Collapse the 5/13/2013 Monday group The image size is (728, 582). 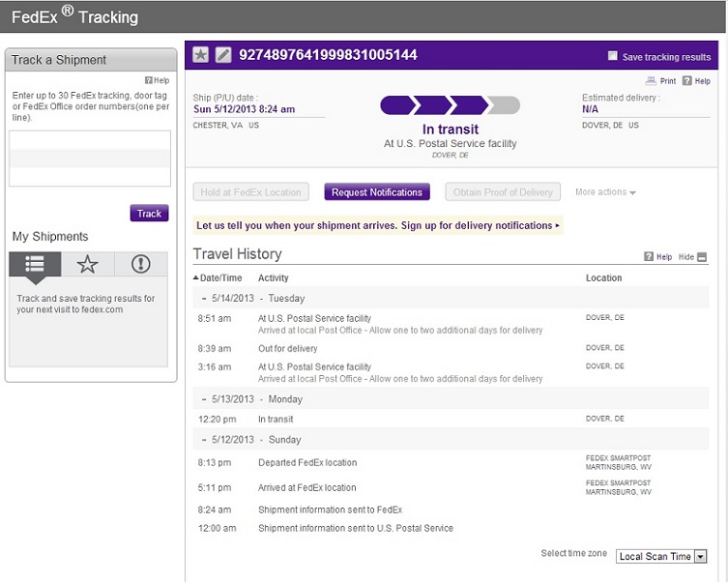pyautogui.click(x=204, y=399)
